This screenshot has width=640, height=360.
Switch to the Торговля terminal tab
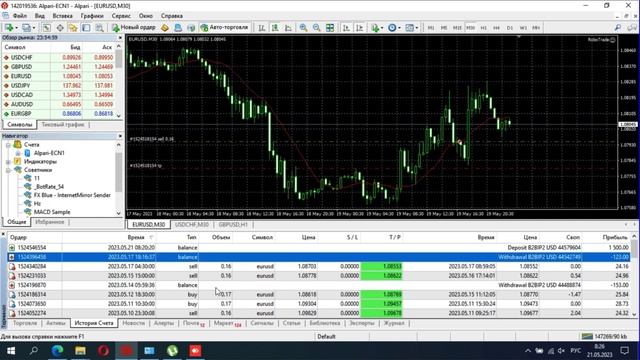pos(25,323)
